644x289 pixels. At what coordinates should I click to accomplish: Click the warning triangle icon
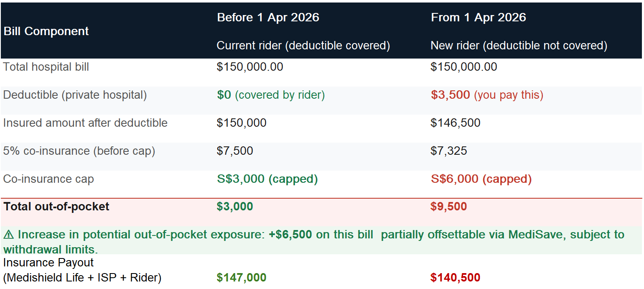(8, 235)
